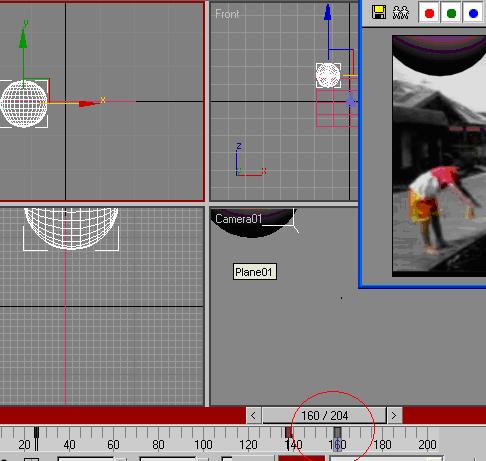Click the green Y-axis arrow of the move gizmo
The height and width of the screenshot is (461, 486).
point(23,39)
